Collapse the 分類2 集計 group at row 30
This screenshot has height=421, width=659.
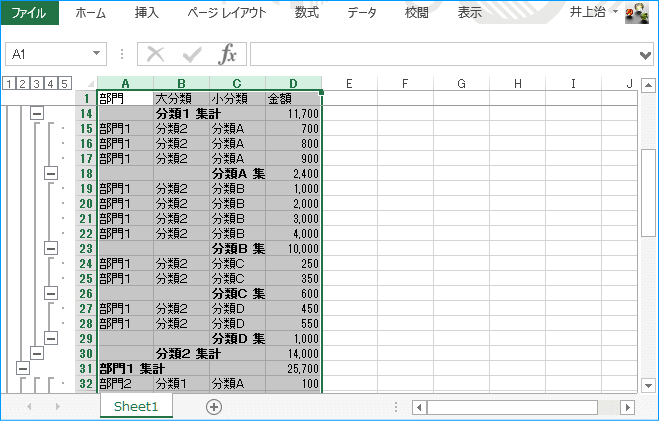pyautogui.click(x=37, y=353)
